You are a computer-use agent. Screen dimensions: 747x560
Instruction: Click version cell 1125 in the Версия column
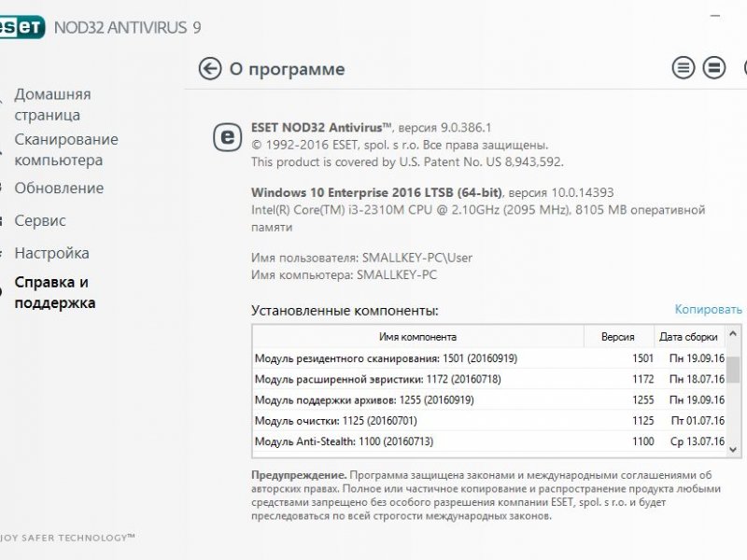(x=642, y=421)
